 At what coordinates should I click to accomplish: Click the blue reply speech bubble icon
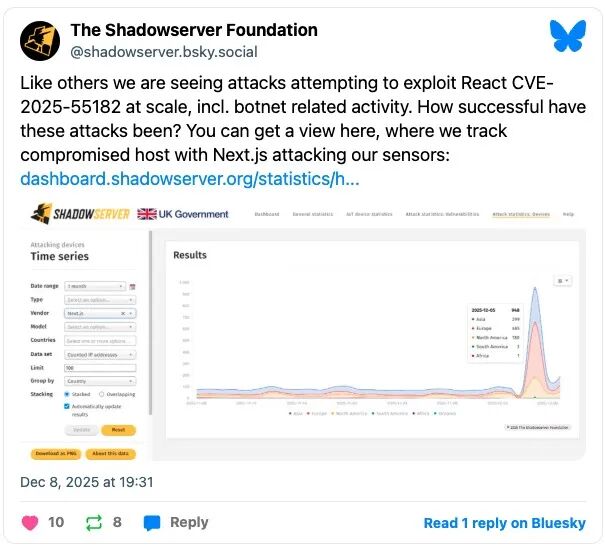pos(152,523)
